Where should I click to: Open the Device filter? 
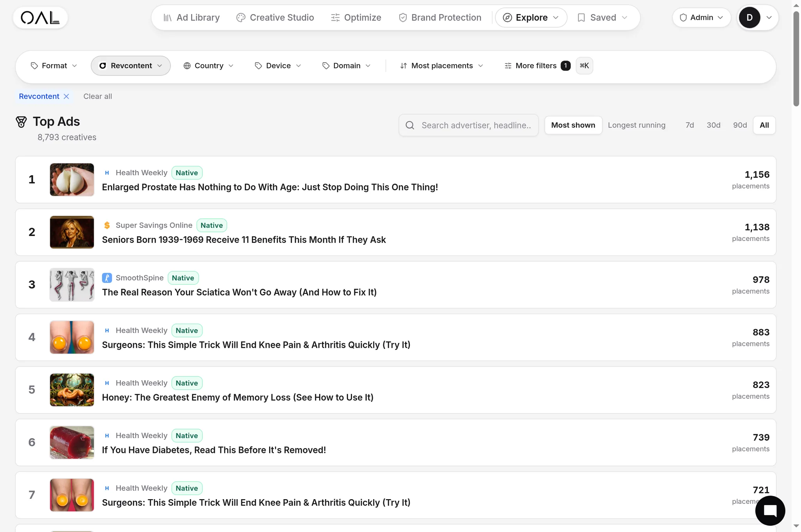pos(278,66)
